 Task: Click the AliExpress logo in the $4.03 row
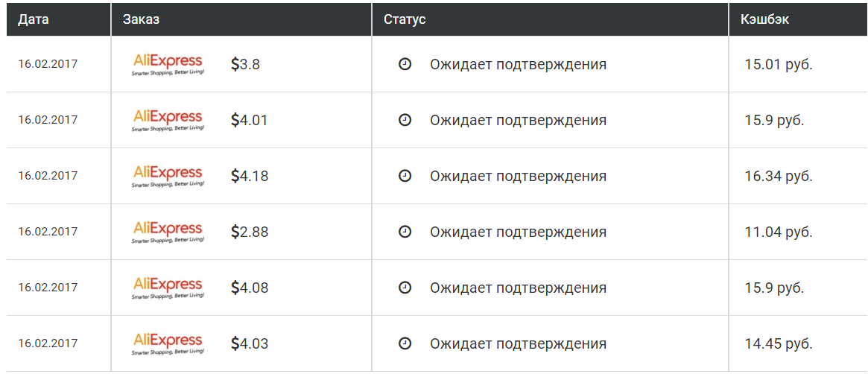pyautogui.click(x=168, y=343)
